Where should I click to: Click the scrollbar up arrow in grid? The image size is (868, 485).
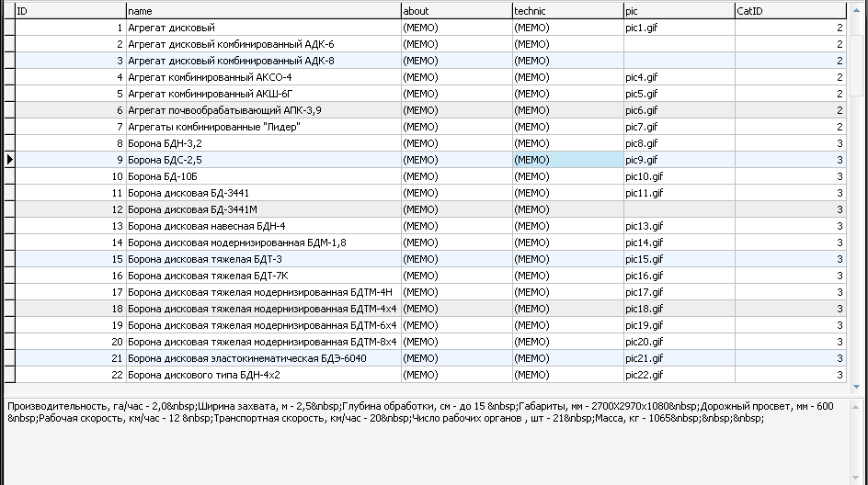[856, 10]
